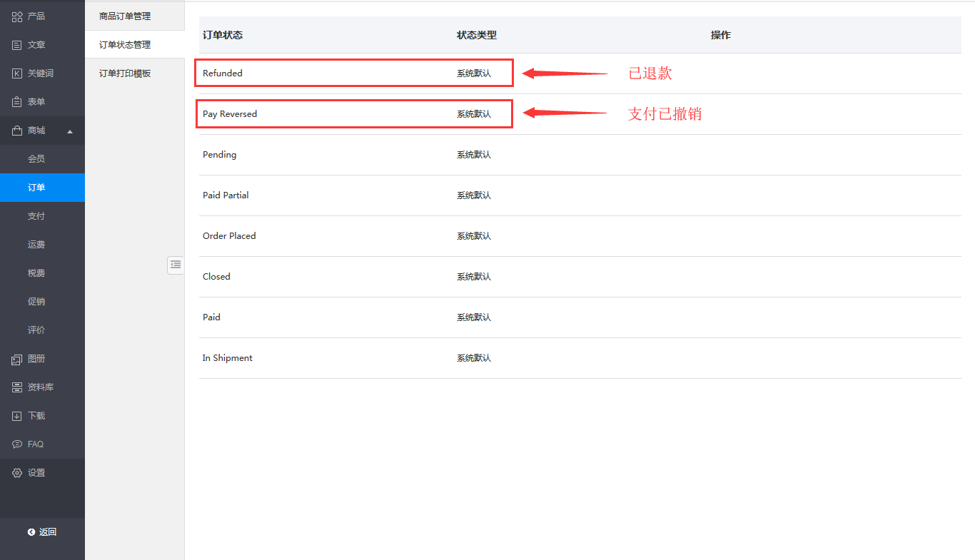Switch to 商品订单管理 tab
The image size is (975, 560).
click(125, 16)
